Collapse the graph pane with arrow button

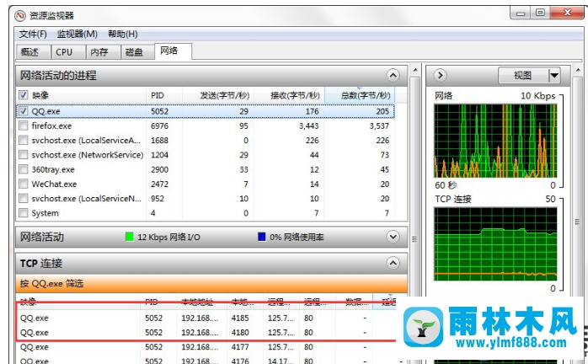[x=441, y=76]
